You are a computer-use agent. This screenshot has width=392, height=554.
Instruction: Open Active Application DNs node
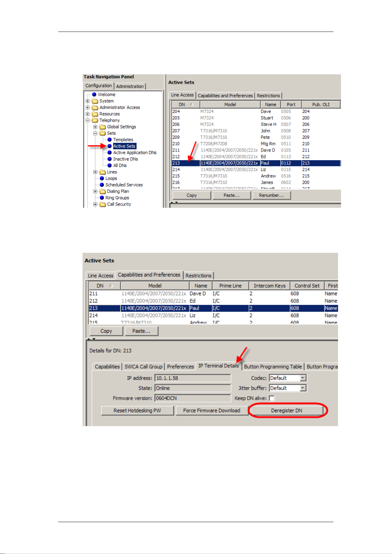[135, 153]
